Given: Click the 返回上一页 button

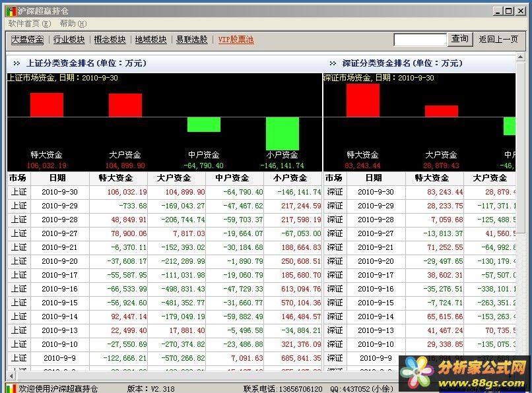Looking at the screenshot, I should (x=498, y=40).
